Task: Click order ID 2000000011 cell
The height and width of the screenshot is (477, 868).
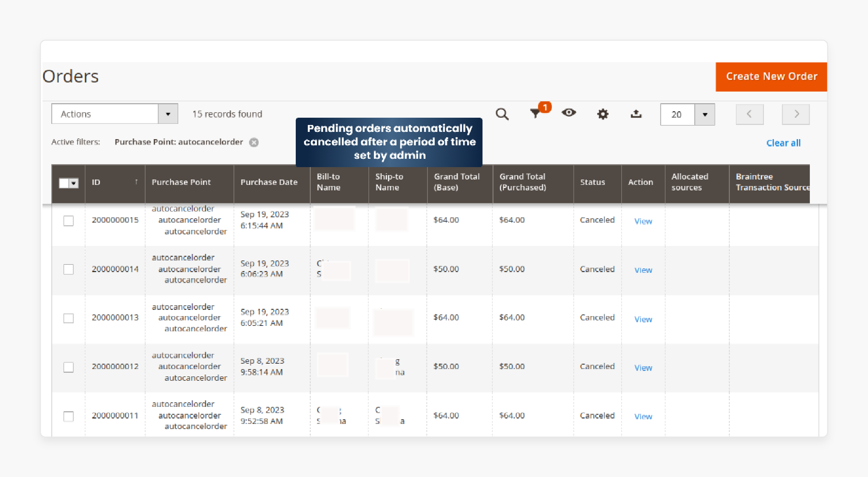Action: (115, 415)
